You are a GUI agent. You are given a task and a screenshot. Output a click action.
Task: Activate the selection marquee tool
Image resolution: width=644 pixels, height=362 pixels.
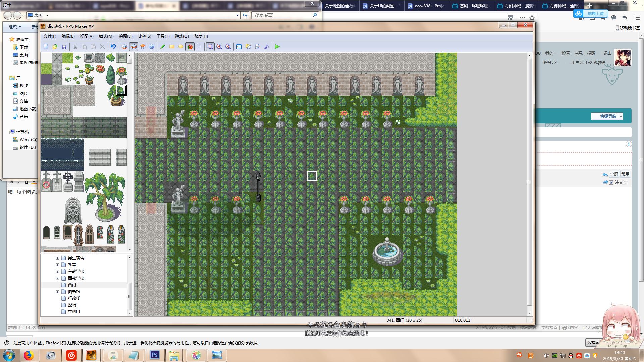(199, 47)
